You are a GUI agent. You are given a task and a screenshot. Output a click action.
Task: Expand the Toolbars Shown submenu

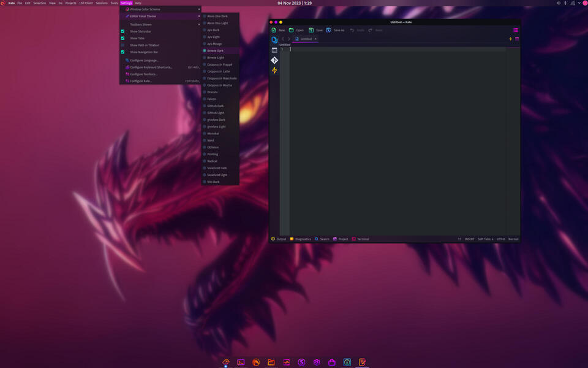160,25
